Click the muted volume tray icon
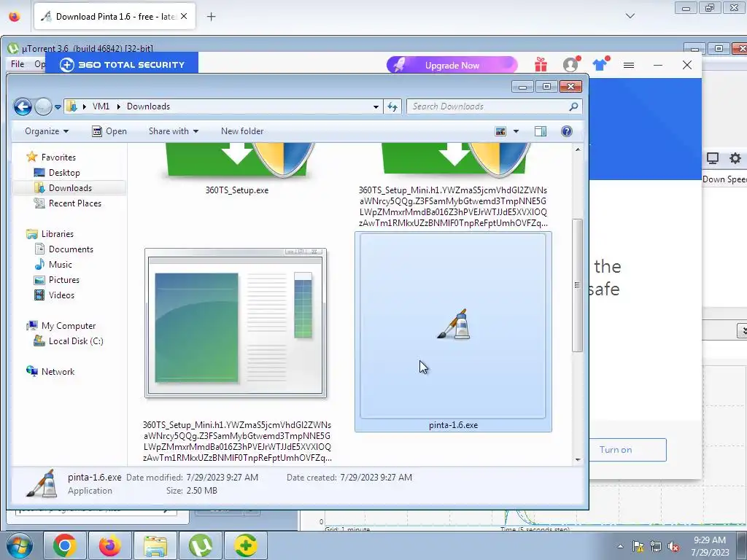 [x=673, y=547]
